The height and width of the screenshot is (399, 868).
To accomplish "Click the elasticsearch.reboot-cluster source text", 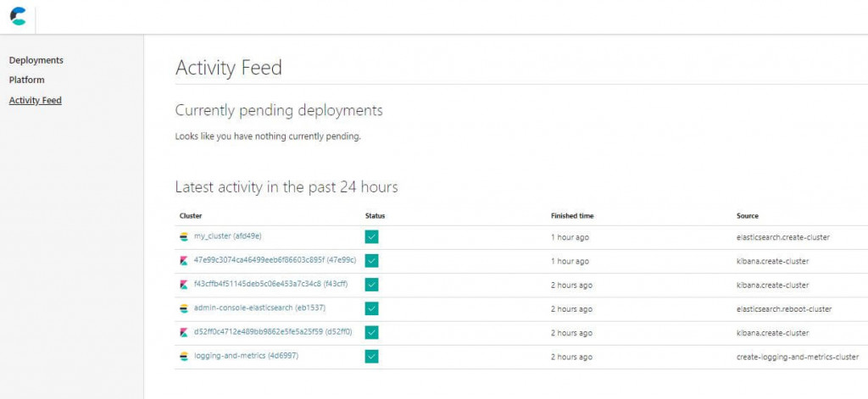I will coord(784,309).
